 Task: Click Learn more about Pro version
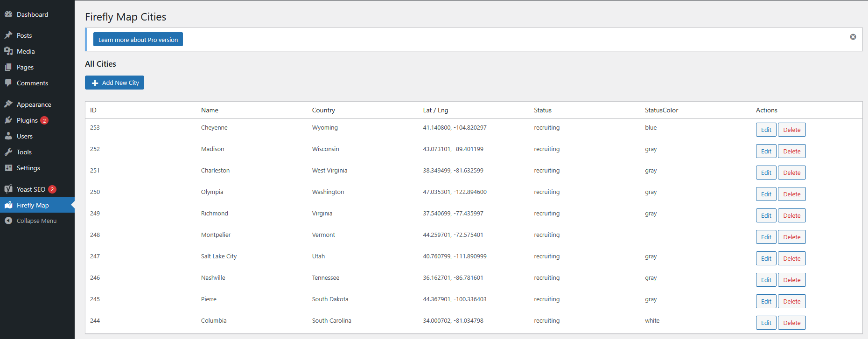(138, 40)
